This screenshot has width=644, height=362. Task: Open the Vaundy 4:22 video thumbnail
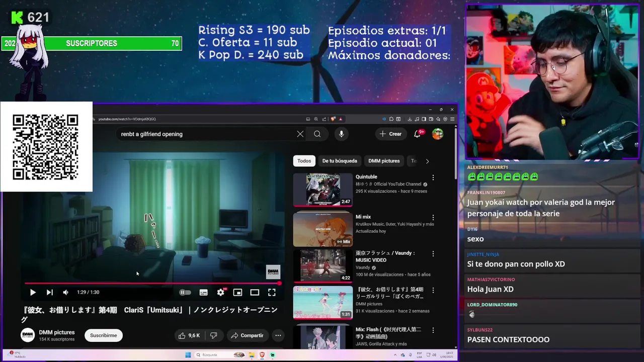click(x=323, y=265)
